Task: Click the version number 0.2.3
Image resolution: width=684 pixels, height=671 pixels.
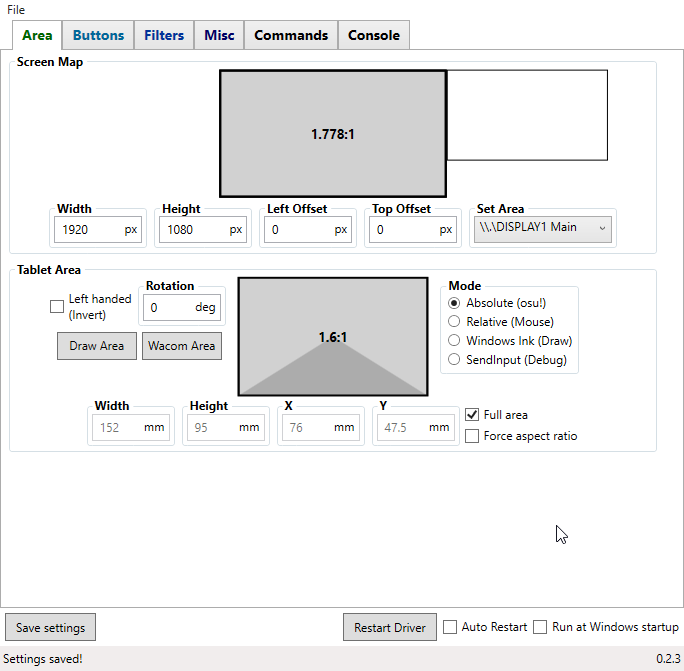Action: point(668,659)
